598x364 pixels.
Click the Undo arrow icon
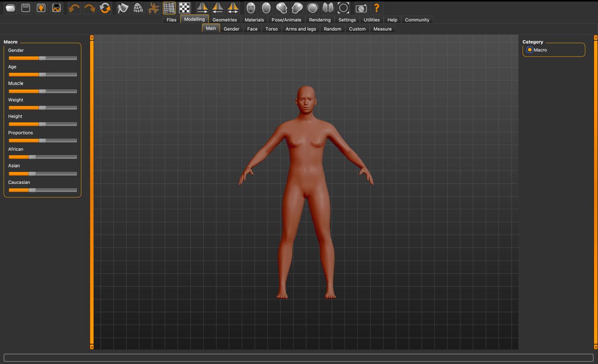(x=74, y=8)
